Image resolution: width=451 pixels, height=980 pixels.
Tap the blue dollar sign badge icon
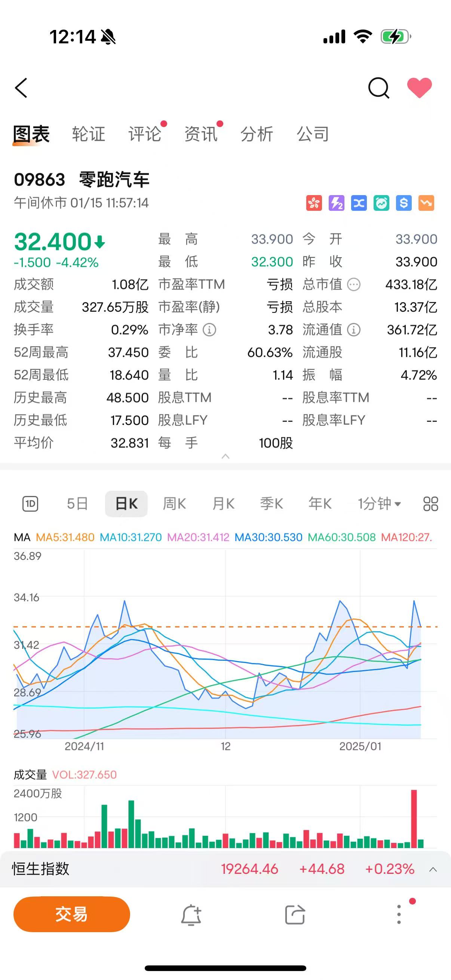404,203
